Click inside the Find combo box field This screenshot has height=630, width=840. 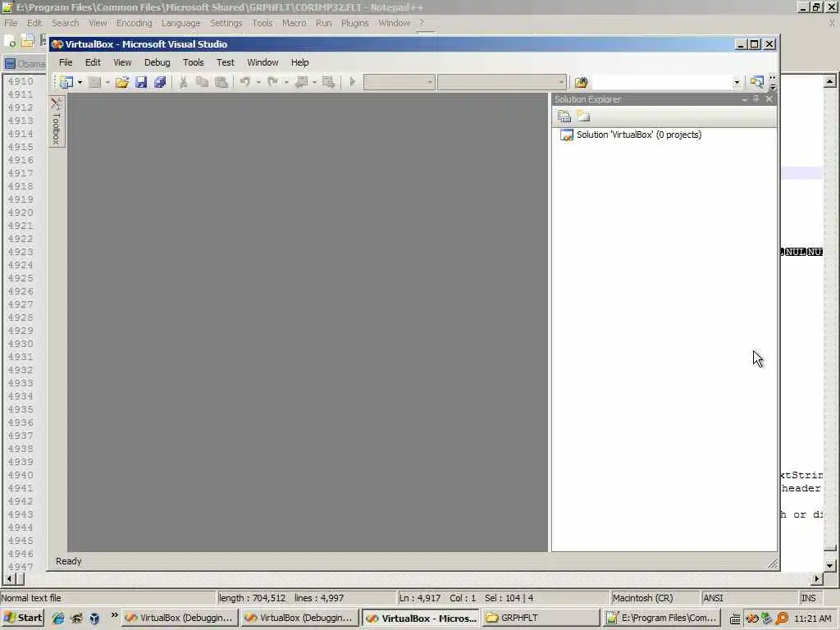pos(662,82)
